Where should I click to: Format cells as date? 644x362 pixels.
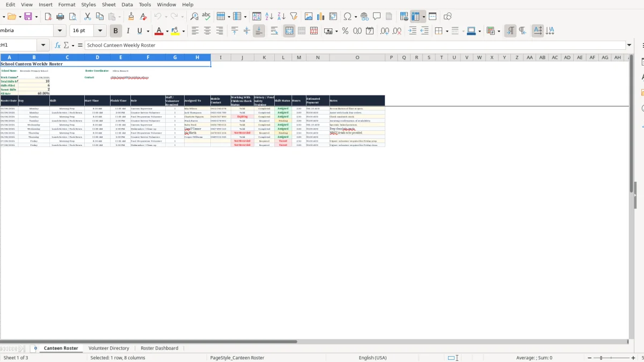pyautogui.click(x=370, y=31)
